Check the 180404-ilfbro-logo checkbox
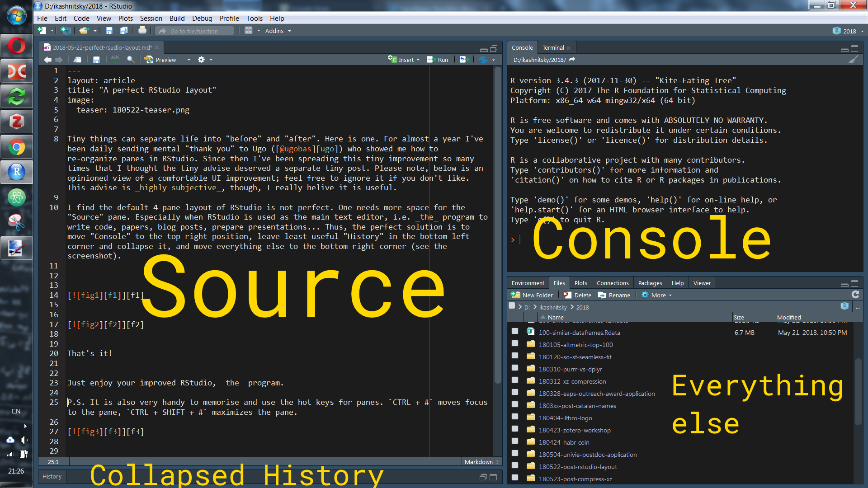Viewport: 868px width, 488px height. click(x=515, y=417)
